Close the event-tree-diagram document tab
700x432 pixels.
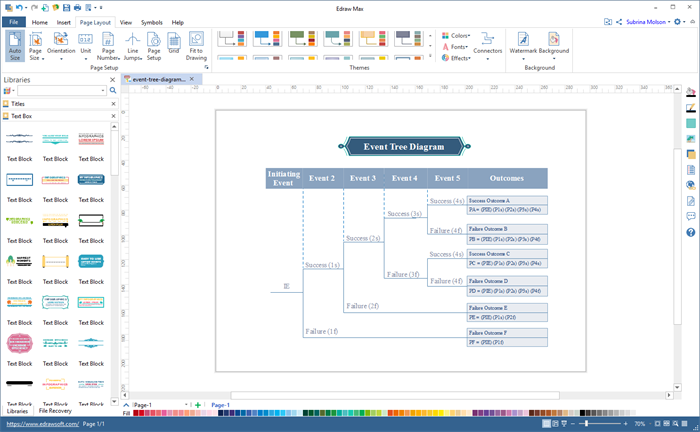192,79
